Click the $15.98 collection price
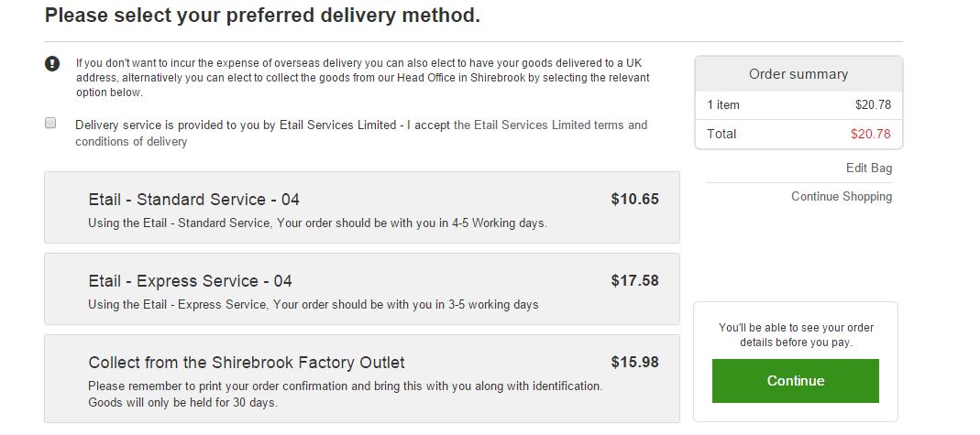 [635, 362]
